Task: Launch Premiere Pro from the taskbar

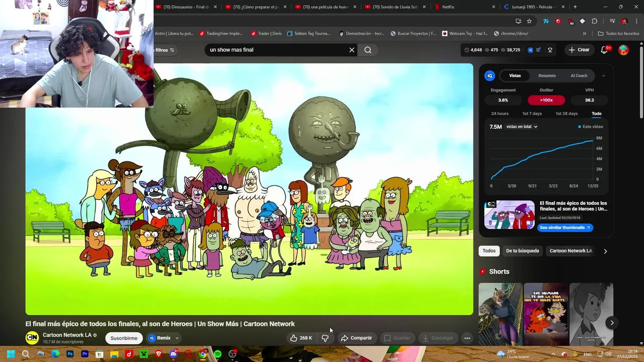Action: pyautogui.click(x=85, y=354)
